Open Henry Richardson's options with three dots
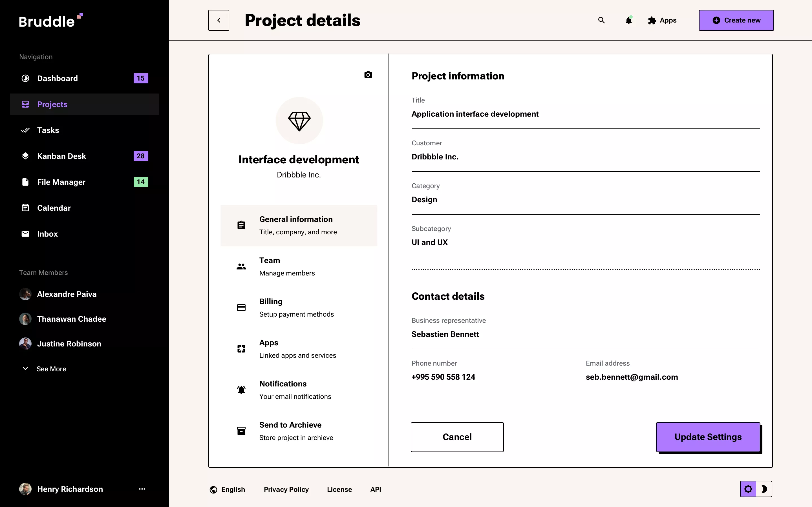 [x=142, y=489]
